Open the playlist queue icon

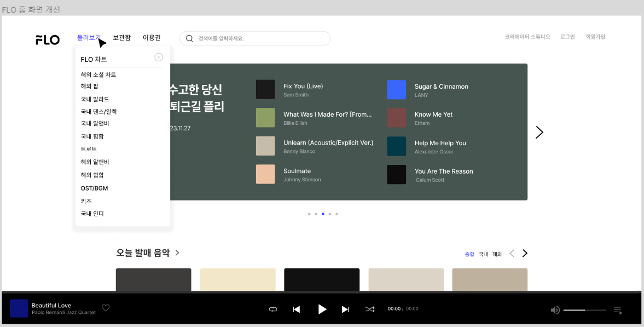(x=618, y=311)
